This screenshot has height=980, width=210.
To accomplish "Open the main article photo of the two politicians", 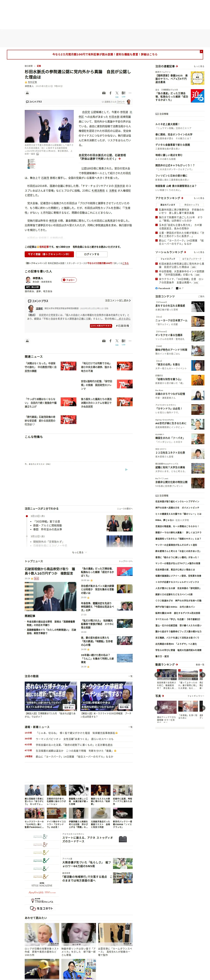I will point(49,126).
